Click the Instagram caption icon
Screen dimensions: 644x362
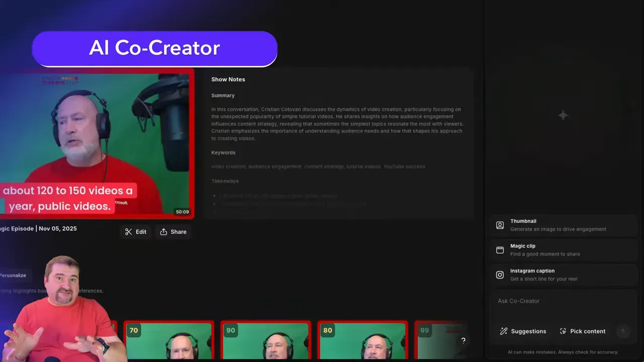(x=500, y=275)
